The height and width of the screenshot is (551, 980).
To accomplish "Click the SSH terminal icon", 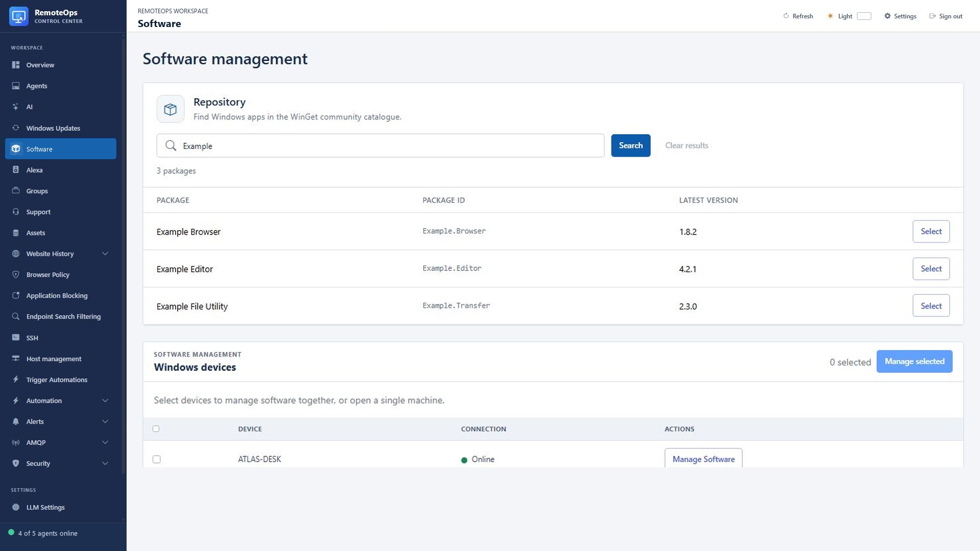I will tap(16, 338).
